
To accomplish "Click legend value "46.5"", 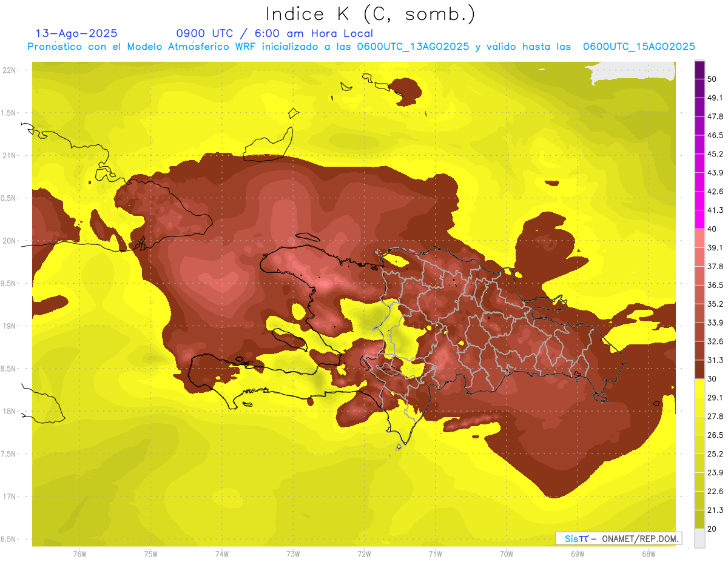I will [x=715, y=135].
